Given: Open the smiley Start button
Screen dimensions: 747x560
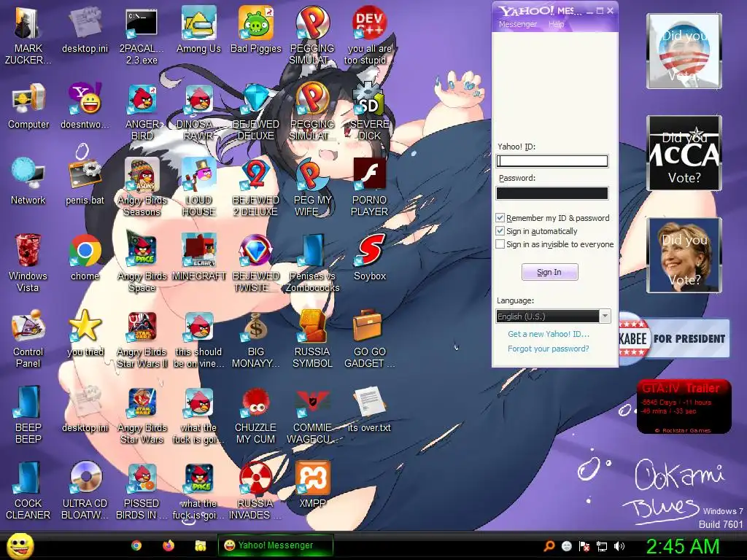Looking at the screenshot, I should click(x=20, y=545).
